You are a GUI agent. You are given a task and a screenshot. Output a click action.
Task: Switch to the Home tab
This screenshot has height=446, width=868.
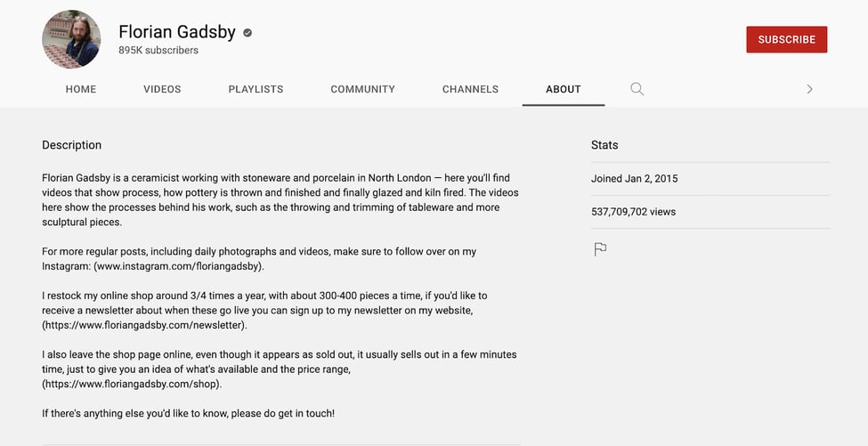(81, 89)
